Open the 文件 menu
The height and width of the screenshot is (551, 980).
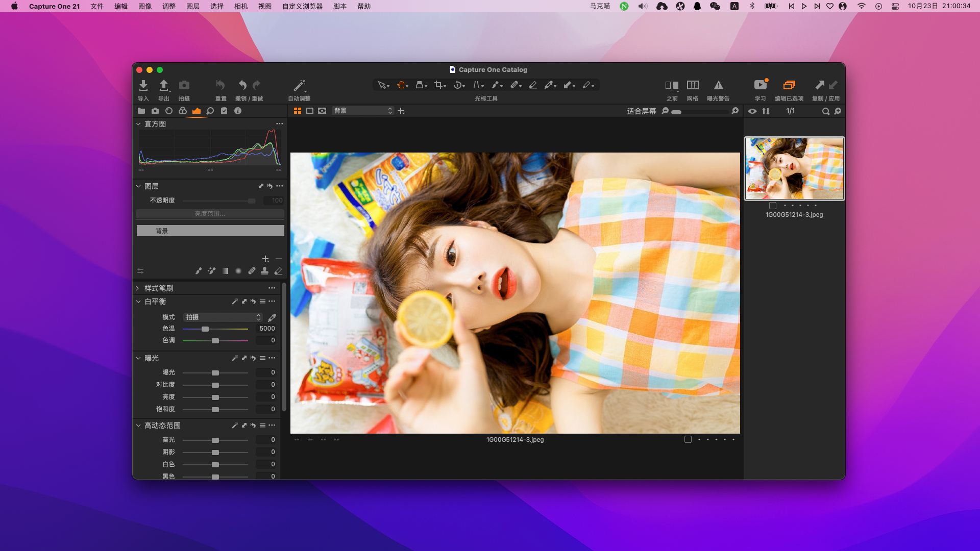[97, 6]
